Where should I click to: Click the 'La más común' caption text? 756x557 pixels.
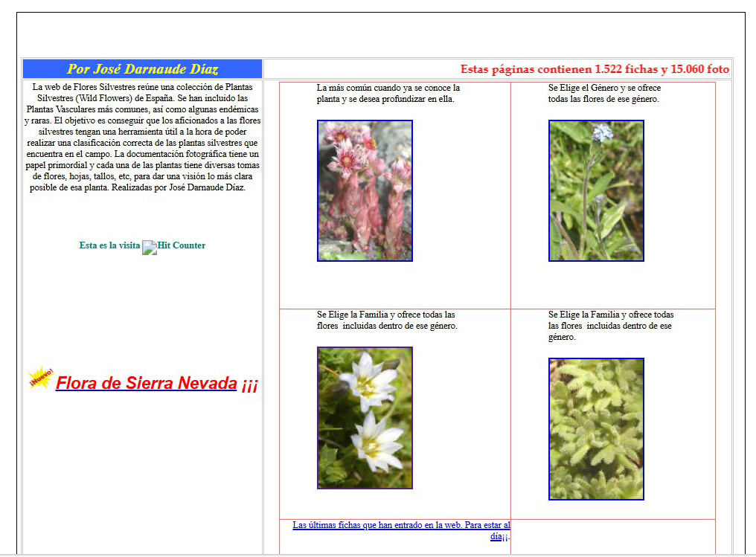coord(388,93)
